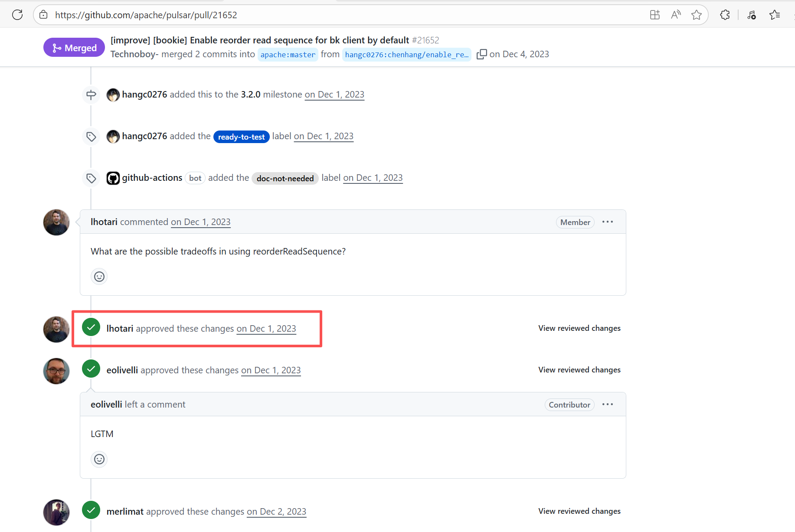Image resolution: width=795 pixels, height=532 pixels.
Task: Favorite this page with the star icon
Action: [697, 15]
